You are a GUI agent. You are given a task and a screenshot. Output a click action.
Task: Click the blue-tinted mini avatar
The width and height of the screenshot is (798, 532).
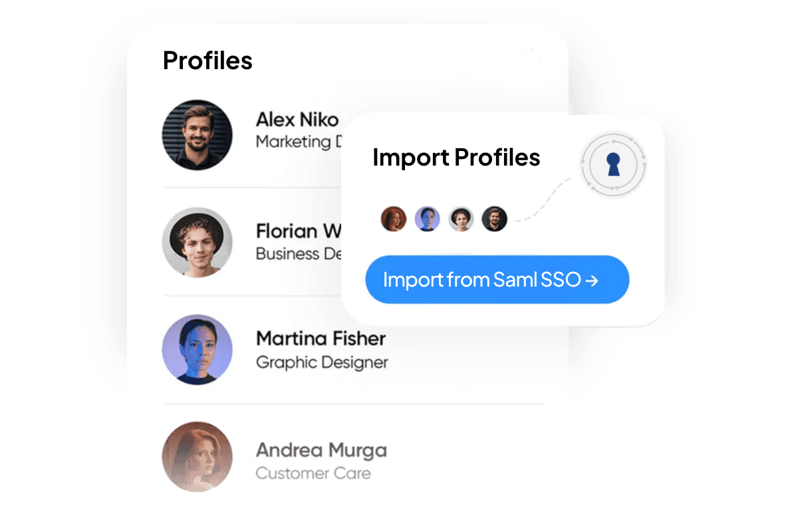(427, 218)
